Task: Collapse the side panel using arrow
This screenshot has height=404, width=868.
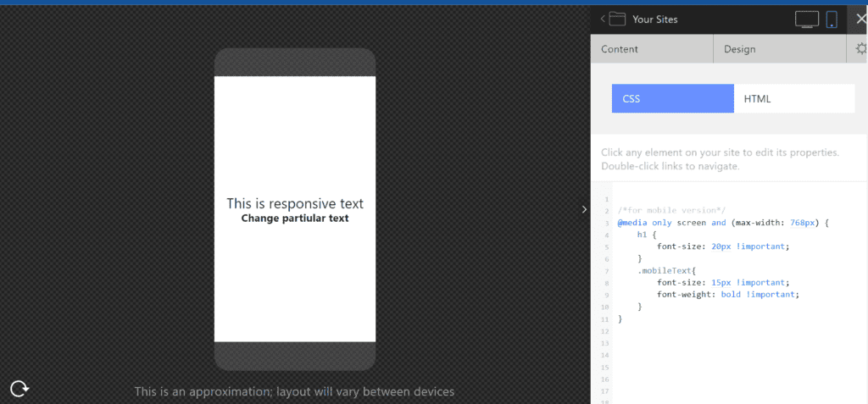Action: (x=584, y=208)
